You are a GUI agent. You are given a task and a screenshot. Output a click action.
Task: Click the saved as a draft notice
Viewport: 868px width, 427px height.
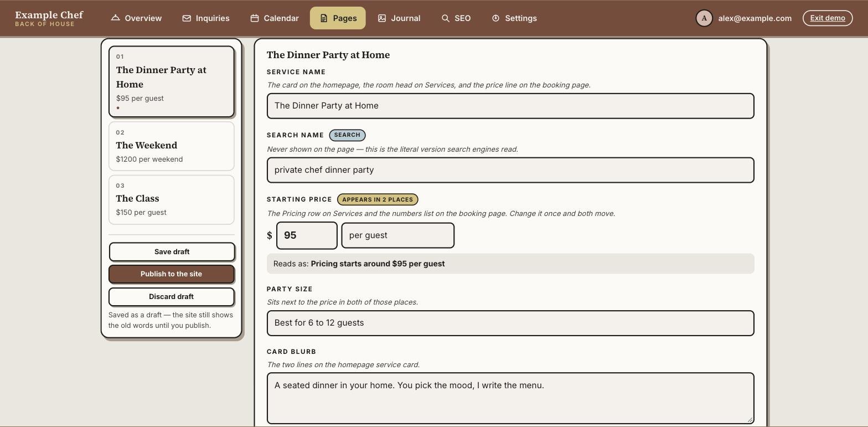pos(171,320)
